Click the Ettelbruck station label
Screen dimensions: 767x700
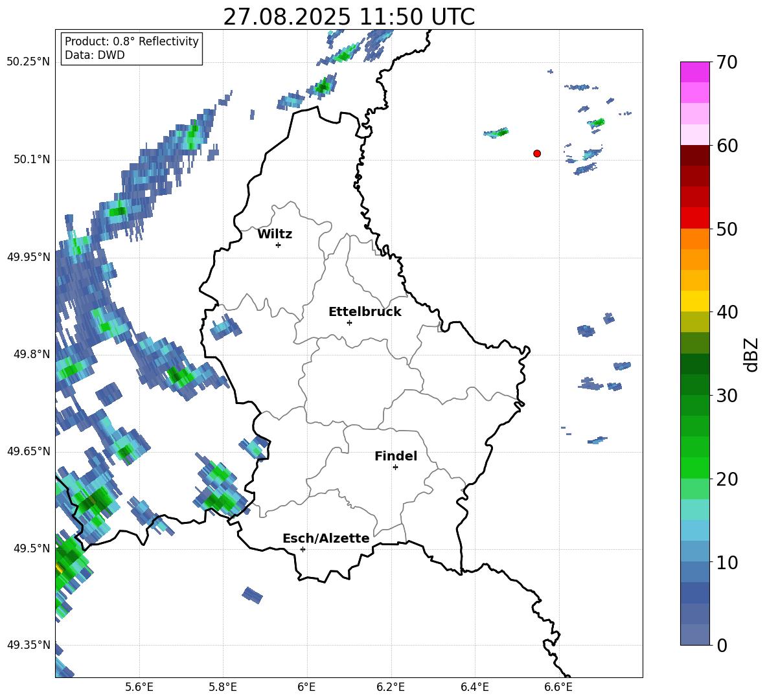[365, 312]
